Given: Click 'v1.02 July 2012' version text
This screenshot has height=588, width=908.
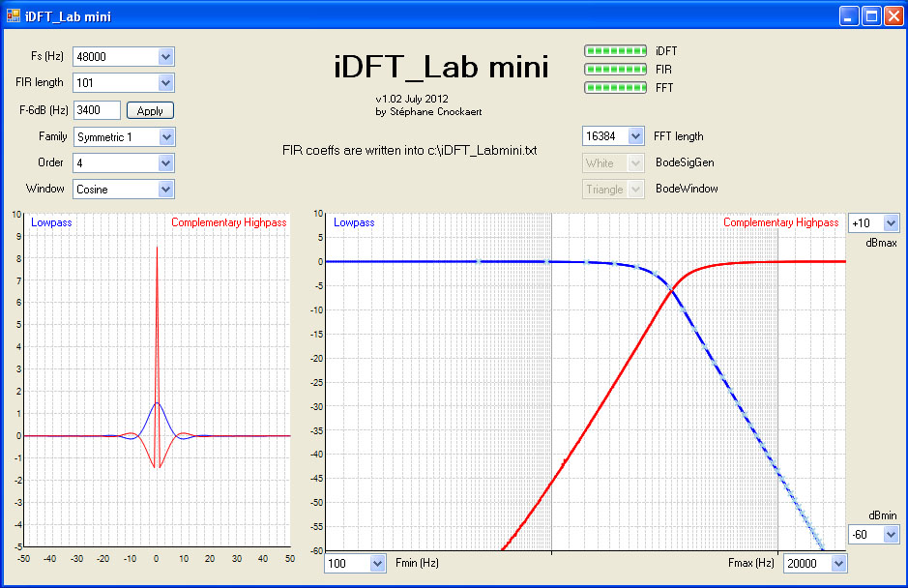Looking at the screenshot, I should click(412, 99).
